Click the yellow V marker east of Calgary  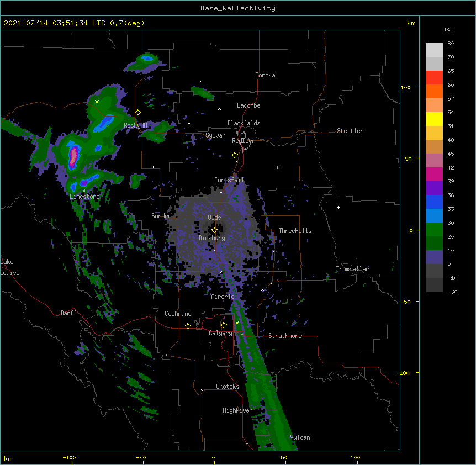pyautogui.click(x=237, y=323)
